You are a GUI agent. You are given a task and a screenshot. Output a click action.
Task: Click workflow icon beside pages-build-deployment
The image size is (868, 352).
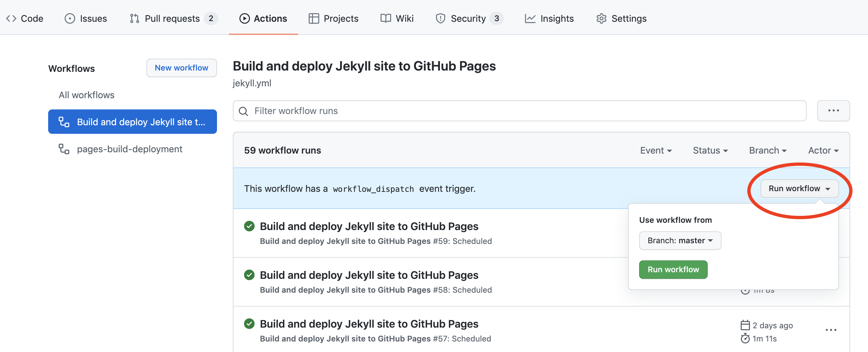tap(64, 149)
